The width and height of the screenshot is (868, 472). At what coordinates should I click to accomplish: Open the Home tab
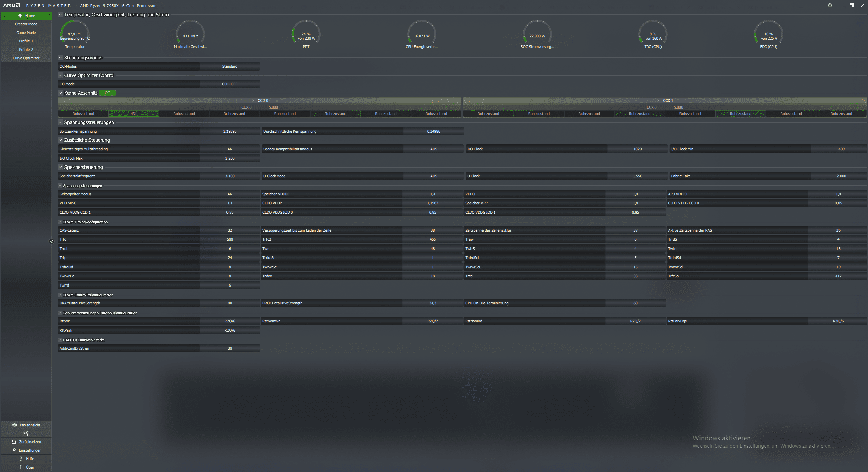[x=26, y=16]
